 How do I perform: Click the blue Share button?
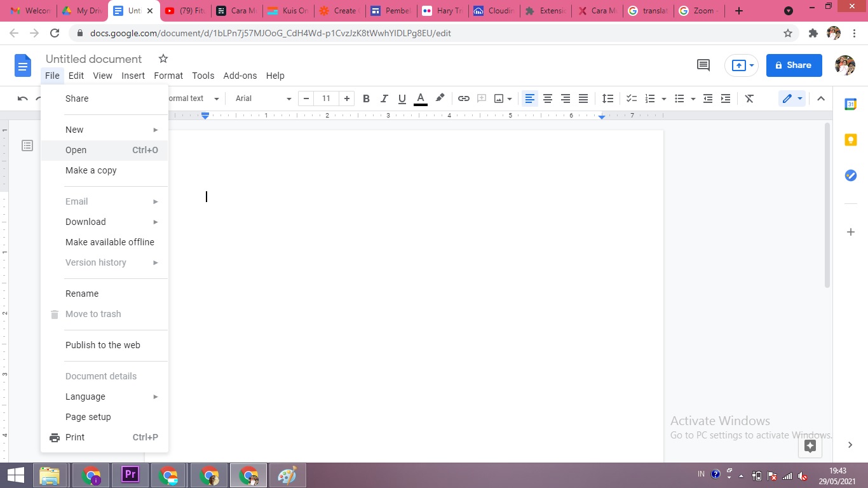794,65
